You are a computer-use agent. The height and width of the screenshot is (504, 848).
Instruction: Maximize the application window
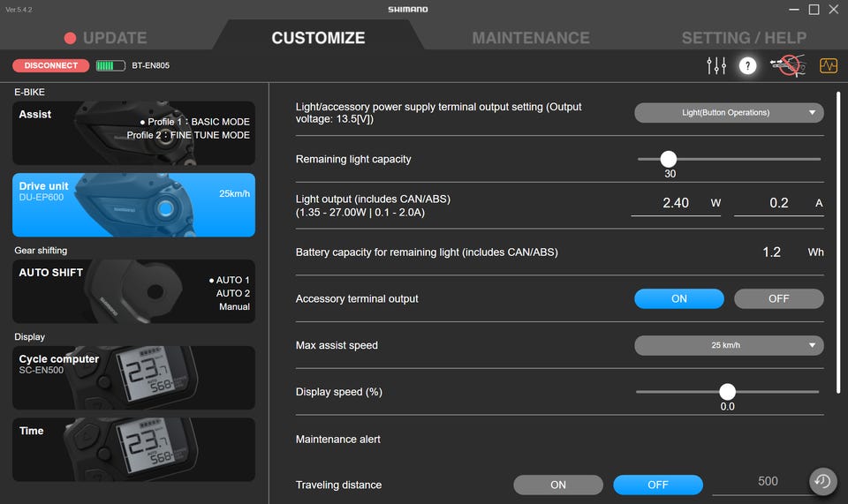[814, 10]
